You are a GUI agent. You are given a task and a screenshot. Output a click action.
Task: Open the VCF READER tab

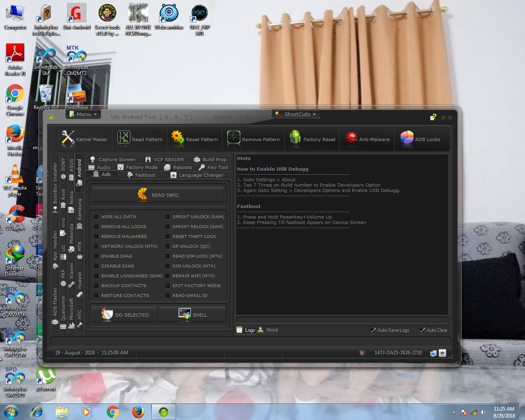(x=165, y=160)
